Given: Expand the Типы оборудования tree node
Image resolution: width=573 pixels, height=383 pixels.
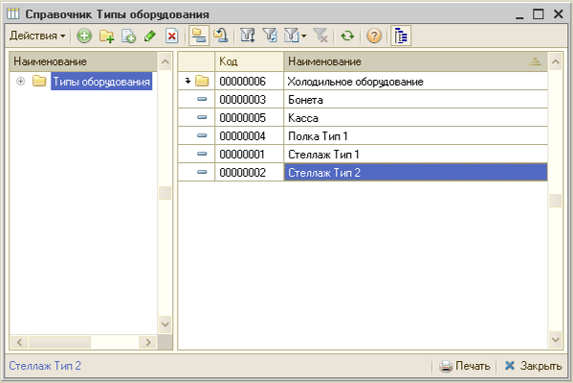Looking at the screenshot, I should (20, 81).
